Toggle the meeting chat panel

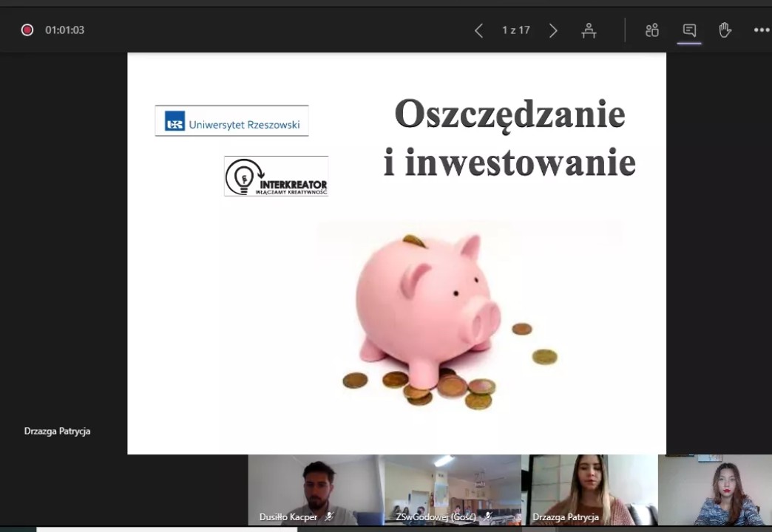tap(689, 30)
